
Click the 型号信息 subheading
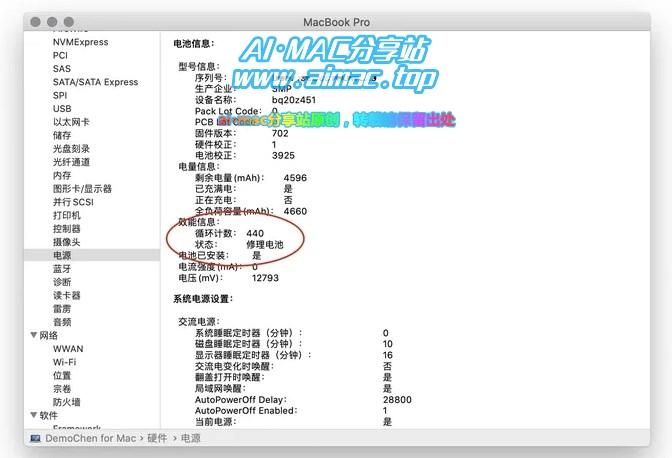coord(199,66)
